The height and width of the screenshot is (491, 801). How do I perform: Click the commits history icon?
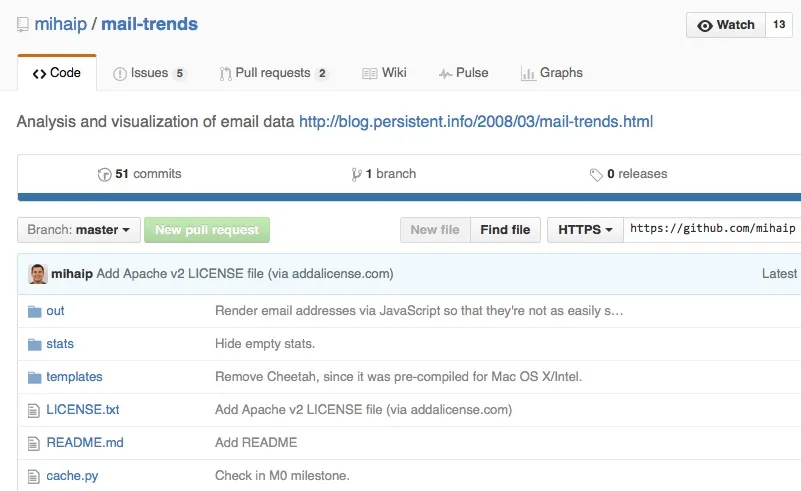click(104, 174)
